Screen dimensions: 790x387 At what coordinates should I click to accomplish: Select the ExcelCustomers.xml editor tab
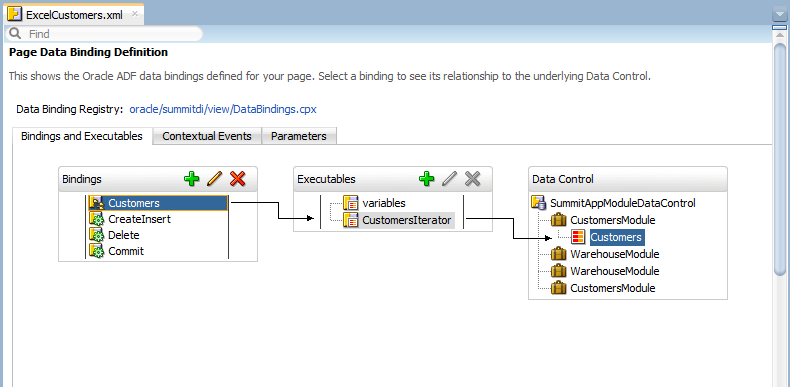click(x=74, y=15)
